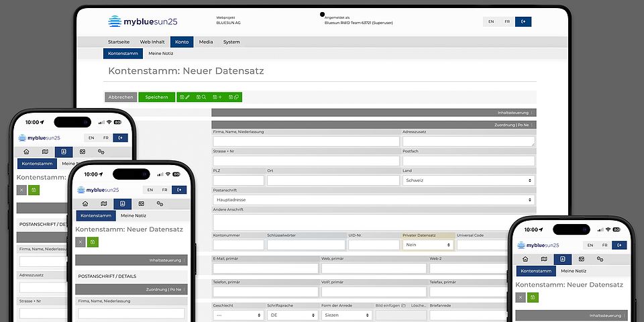Screen dimensions: 644x322
Task: Click Firma, Name, Niederlassung field on tablet
Action: click(306, 142)
